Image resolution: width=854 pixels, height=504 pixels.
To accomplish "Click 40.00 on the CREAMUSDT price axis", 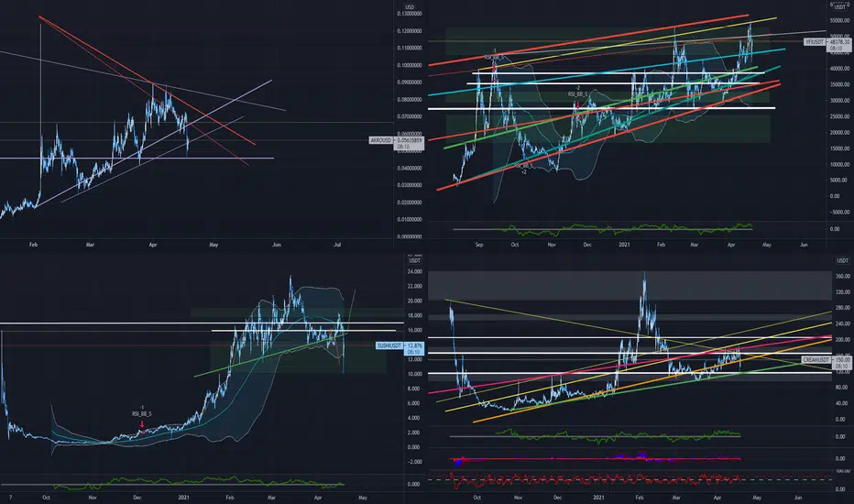I will 843,404.
